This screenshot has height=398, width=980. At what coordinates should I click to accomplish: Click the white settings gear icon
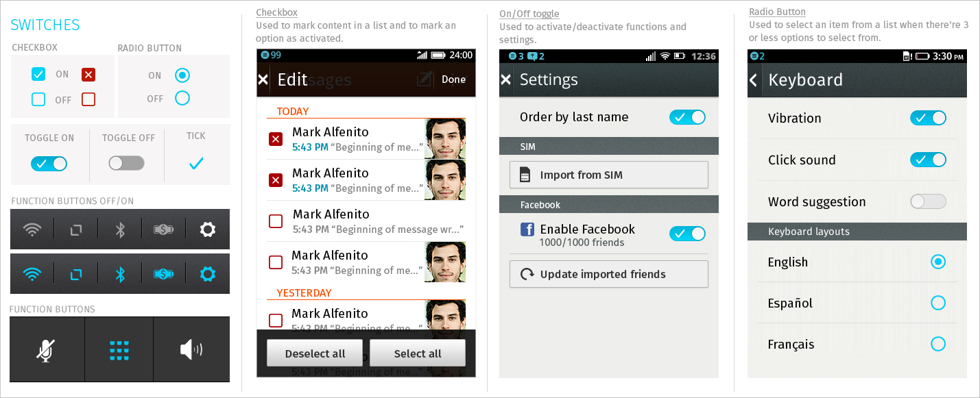click(x=207, y=229)
